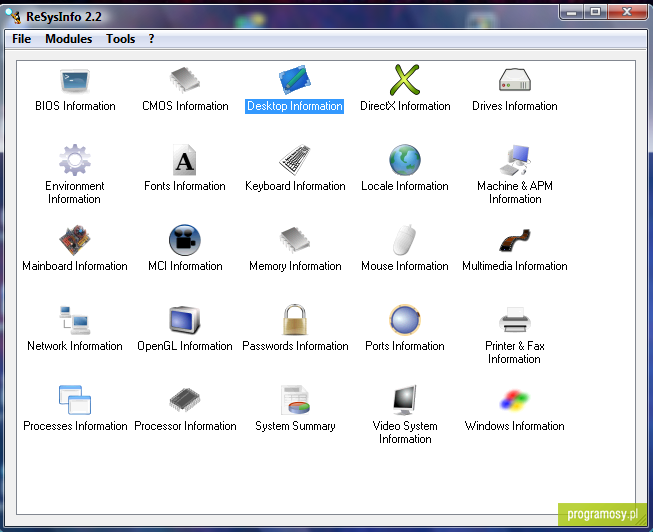653x532 pixels.
Task: Click the ReSysInfo title bar app icon
Action: click(13, 16)
